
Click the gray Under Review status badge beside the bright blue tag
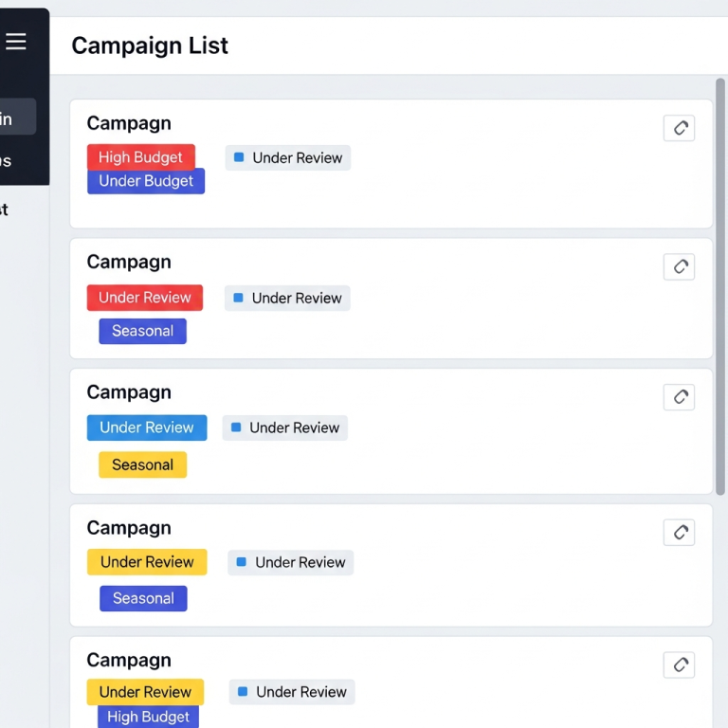285,428
